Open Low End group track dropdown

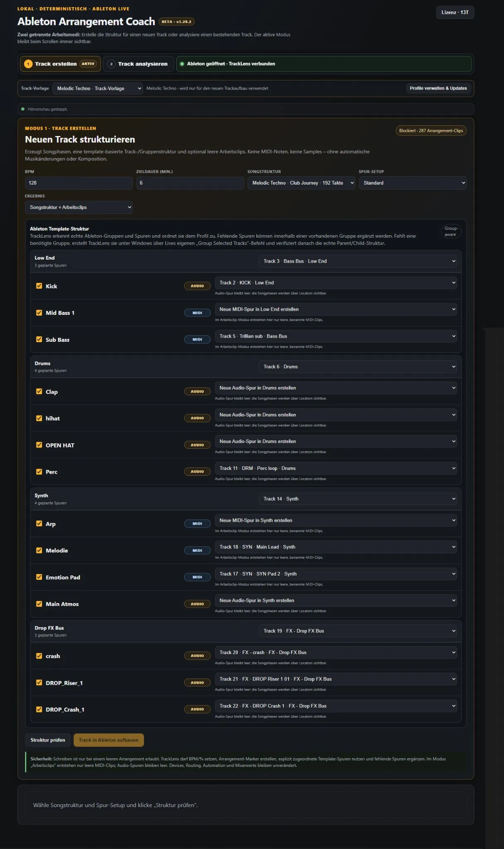tap(358, 261)
